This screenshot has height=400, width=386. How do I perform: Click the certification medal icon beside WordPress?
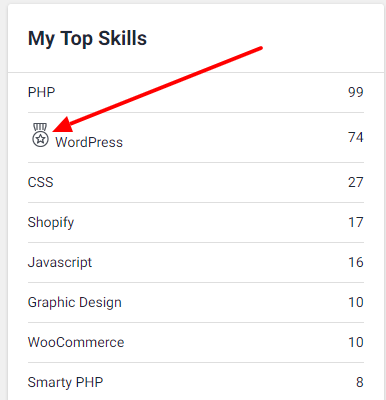pos(40,135)
